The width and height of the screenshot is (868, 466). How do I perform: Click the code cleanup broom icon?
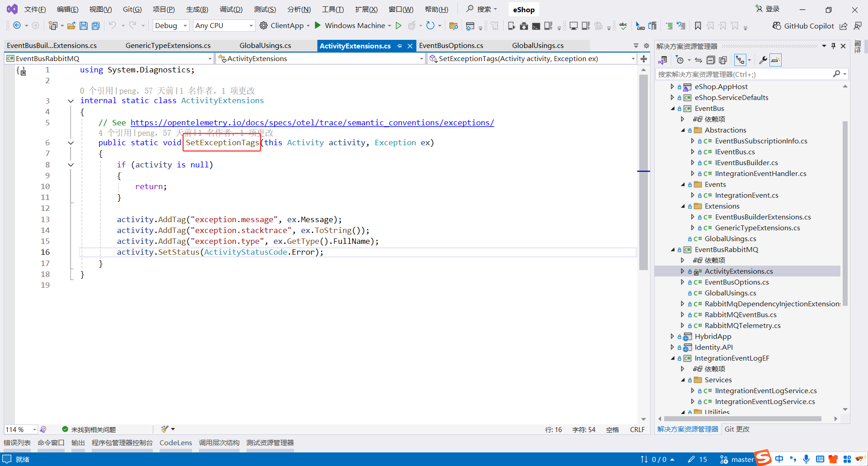pos(165,429)
